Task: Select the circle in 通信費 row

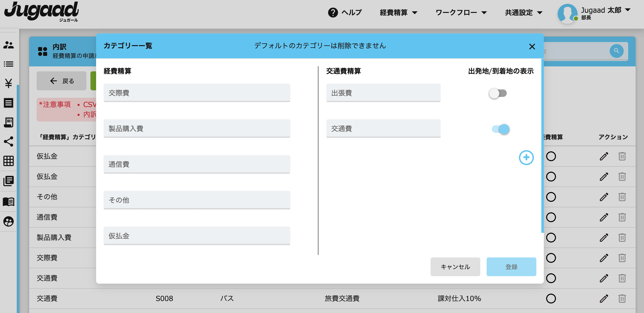Action: point(551,217)
